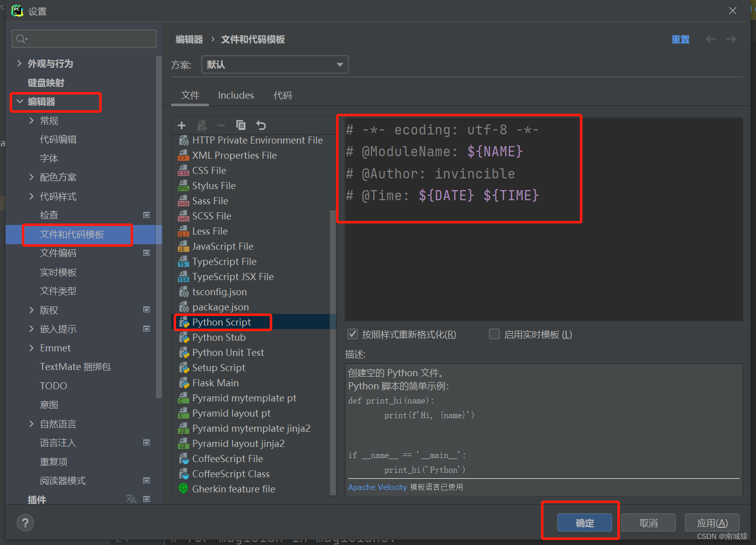This screenshot has width=756, height=545.
Task: Switch to the 文件 tab
Action: coord(190,95)
